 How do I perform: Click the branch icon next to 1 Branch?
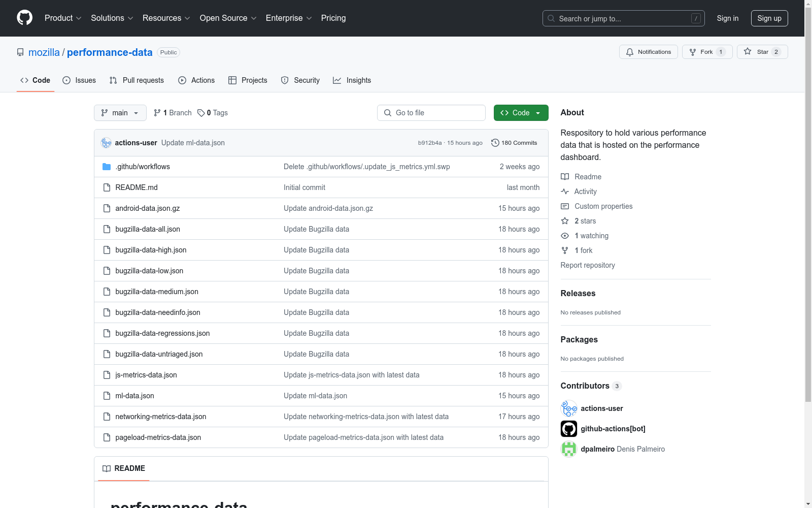tap(157, 113)
